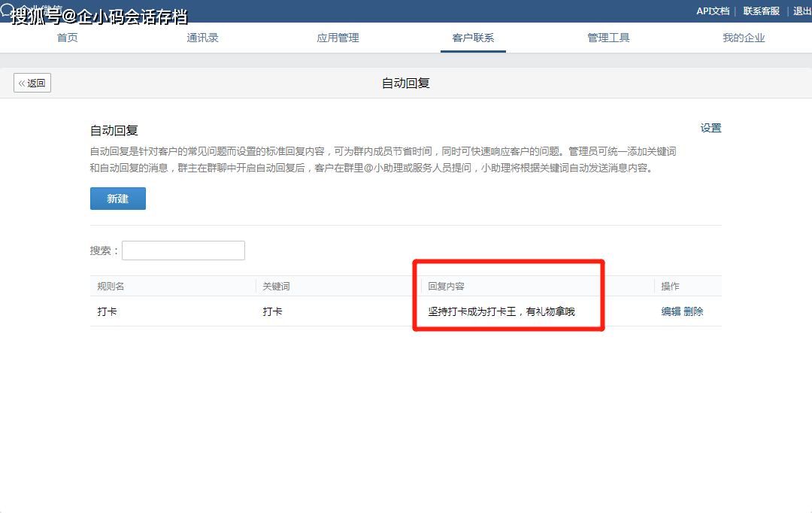Delete the 打卡 rule via 删除
The height and width of the screenshot is (513, 812).
[693, 311]
